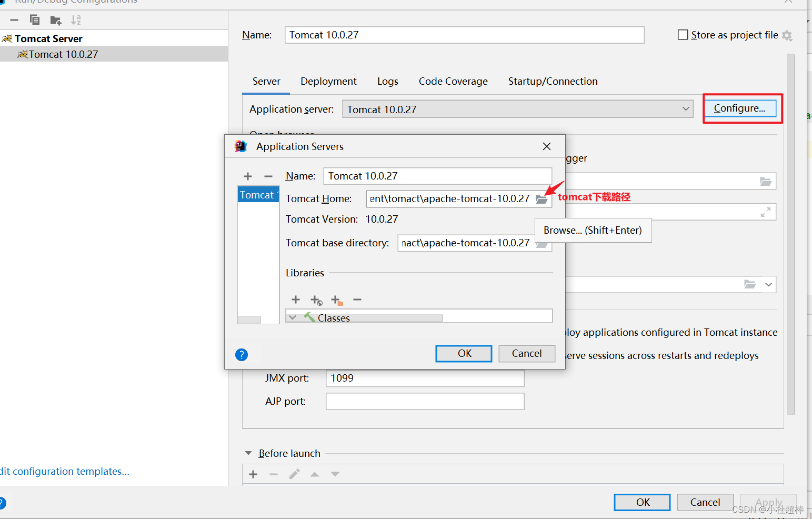The image size is (812, 519).
Task: Add a library with the plus icon
Action: click(x=296, y=300)
